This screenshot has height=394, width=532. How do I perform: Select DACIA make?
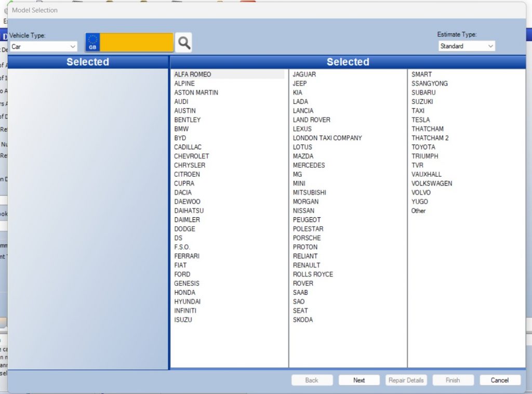click(183, 192)
